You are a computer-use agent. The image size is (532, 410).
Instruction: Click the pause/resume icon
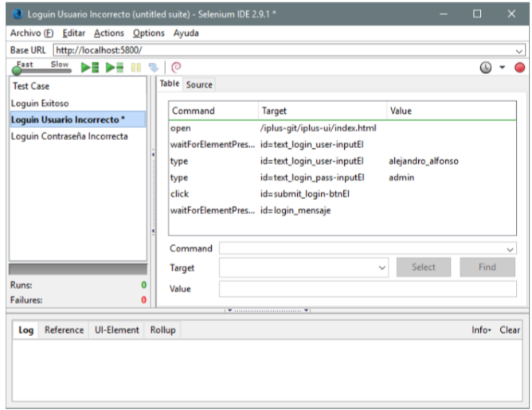coord(136,68)
